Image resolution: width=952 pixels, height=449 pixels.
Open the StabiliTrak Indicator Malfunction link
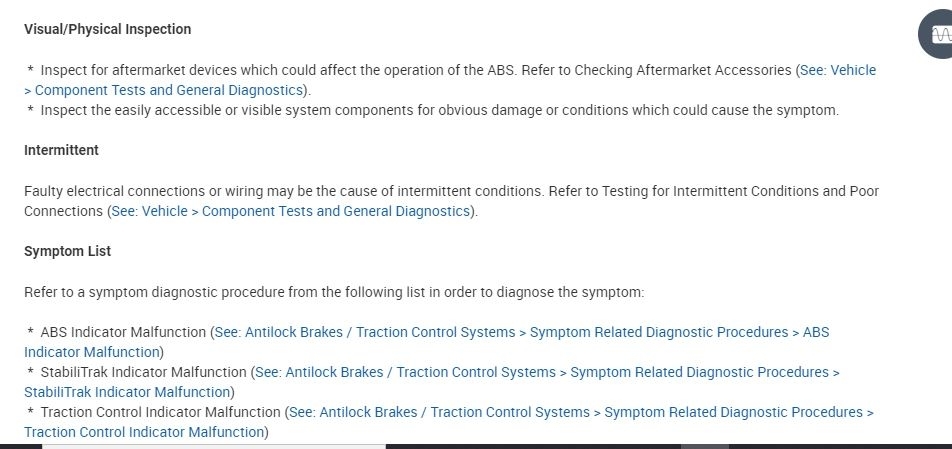(x=546, y=372)
